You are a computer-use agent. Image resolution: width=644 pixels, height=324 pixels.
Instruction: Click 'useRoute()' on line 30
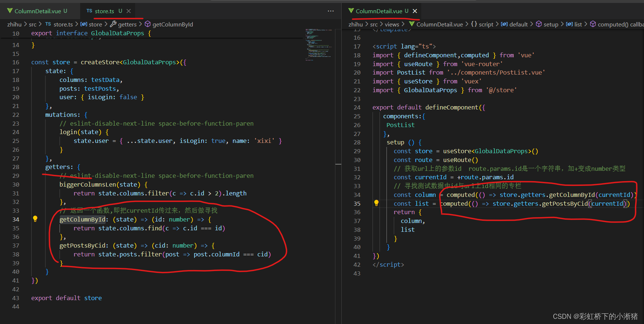coord(461,160)
